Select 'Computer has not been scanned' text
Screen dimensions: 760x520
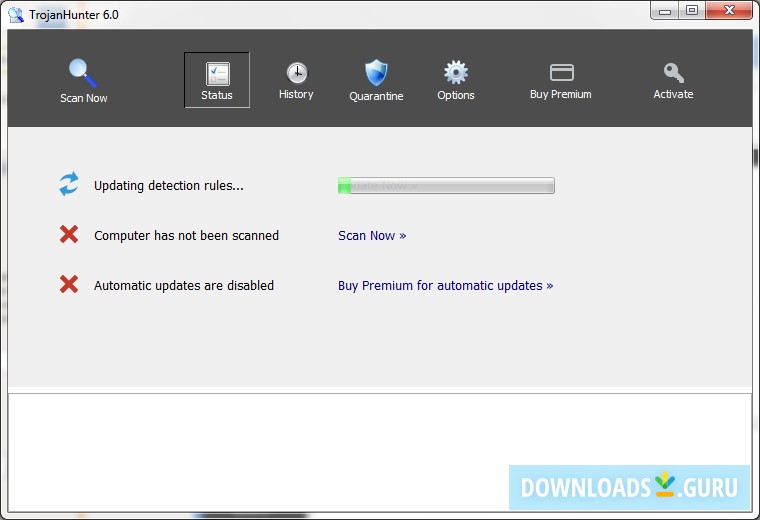point(186,236)
